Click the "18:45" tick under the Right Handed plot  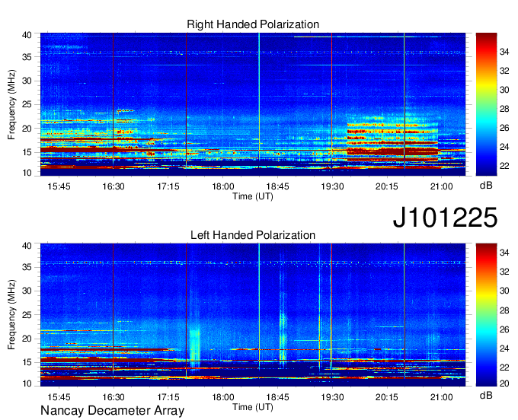[277, 186]
